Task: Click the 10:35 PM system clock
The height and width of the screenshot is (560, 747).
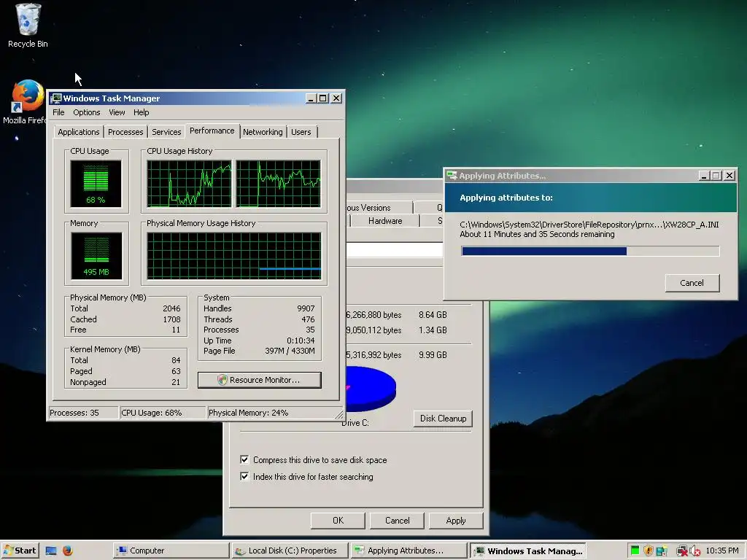Action: click(x=721, y=551)
